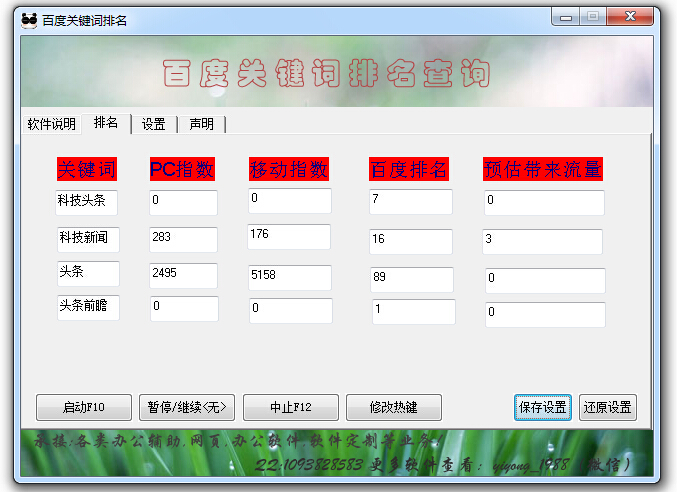The image size is (677, 492).
Task: Minimize the 百度关键词排名 window
Action: point(566,17)
